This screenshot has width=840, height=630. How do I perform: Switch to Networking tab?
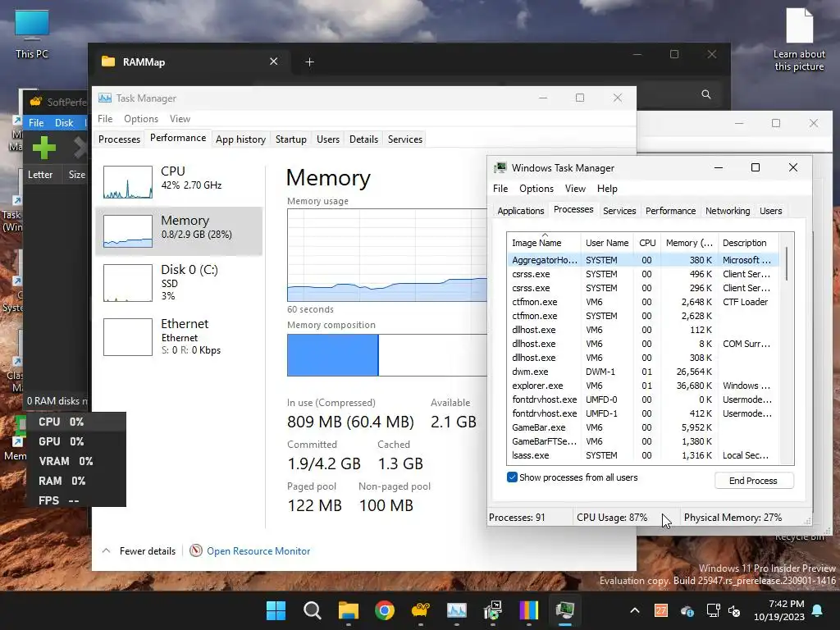tap(728, 211)
